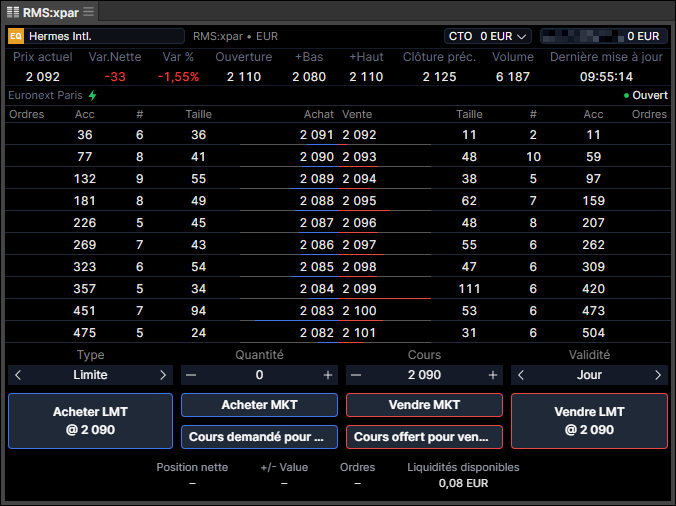Open the CTO account dropdown

[488, 36]
